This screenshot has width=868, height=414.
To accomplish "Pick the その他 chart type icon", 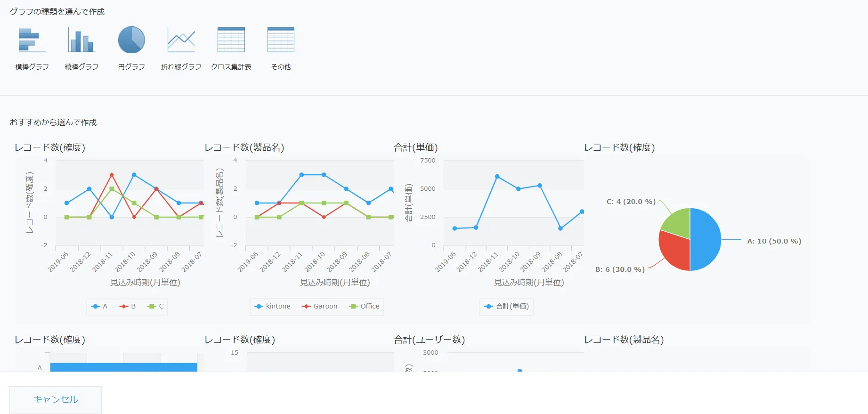I will 281,40.
